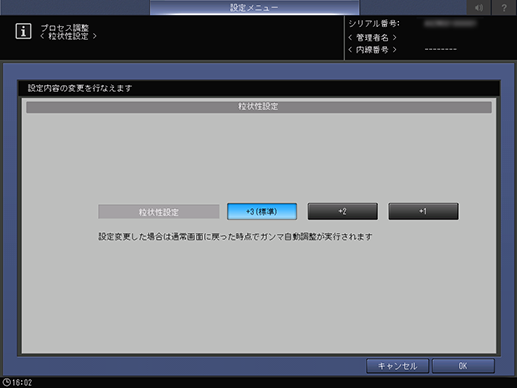Viewport: 517px width, 388px height.
Task: Tap the speaker sound icon
Action: click(x=479, y=7)
